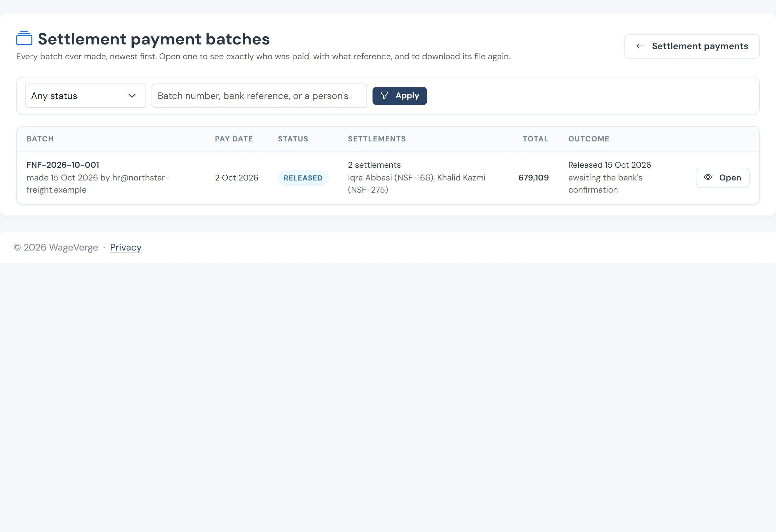Expand the Any status dropdown
This screenshot has width=776, height=532.
(x=86, y=96)
